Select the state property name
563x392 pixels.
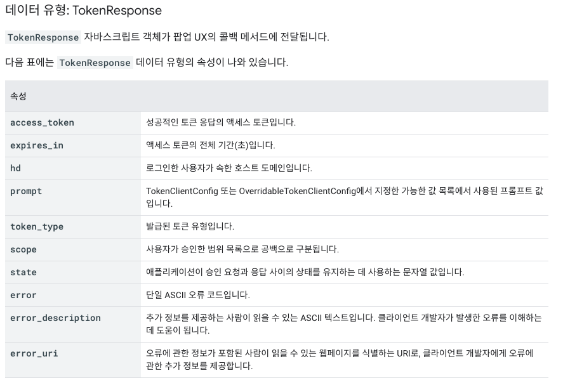23,273
